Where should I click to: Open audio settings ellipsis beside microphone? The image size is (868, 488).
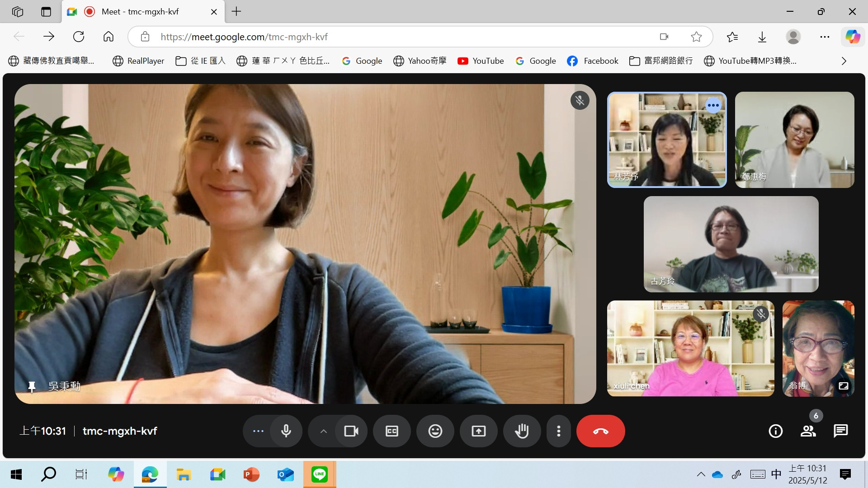(x=258, y=431)
